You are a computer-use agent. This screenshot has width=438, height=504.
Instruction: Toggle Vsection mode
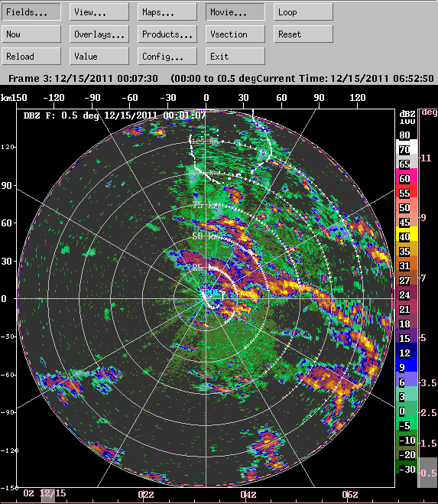[235, 34]
